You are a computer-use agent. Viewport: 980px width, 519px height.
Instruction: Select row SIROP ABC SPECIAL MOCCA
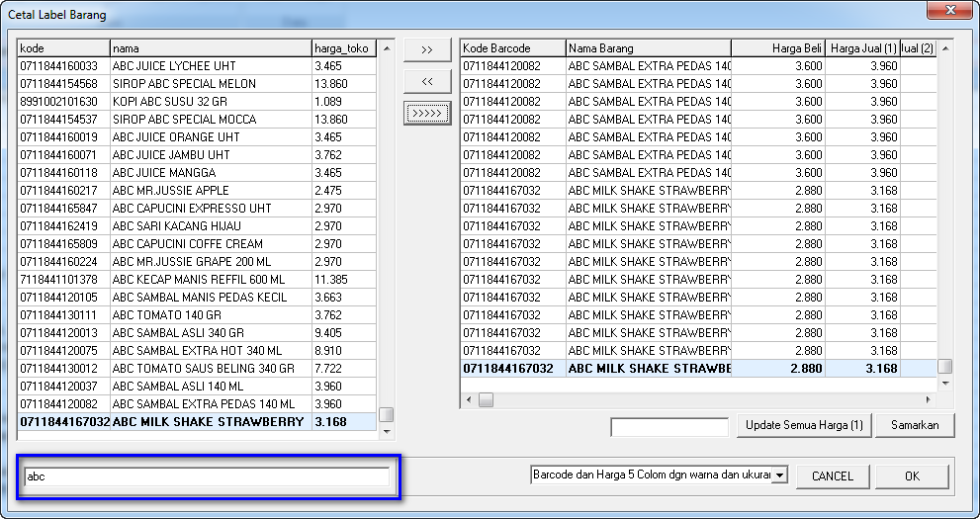pos(198,120)
